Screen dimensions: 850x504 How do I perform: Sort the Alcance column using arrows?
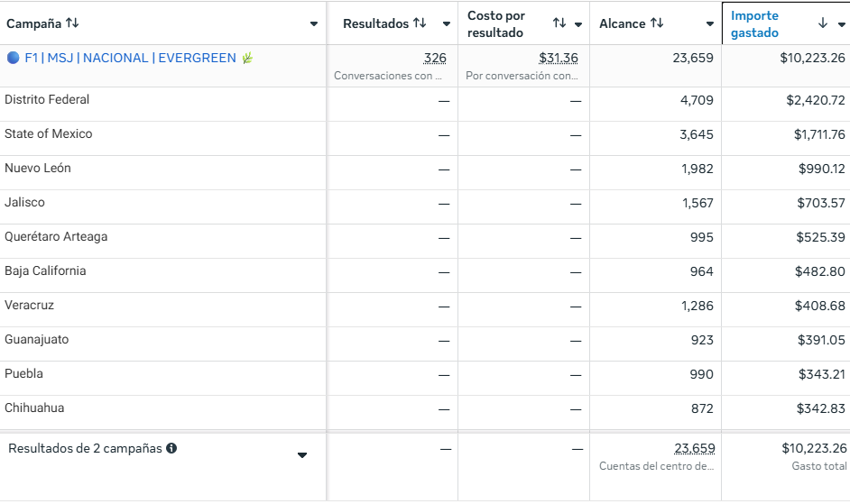point(657,23)
